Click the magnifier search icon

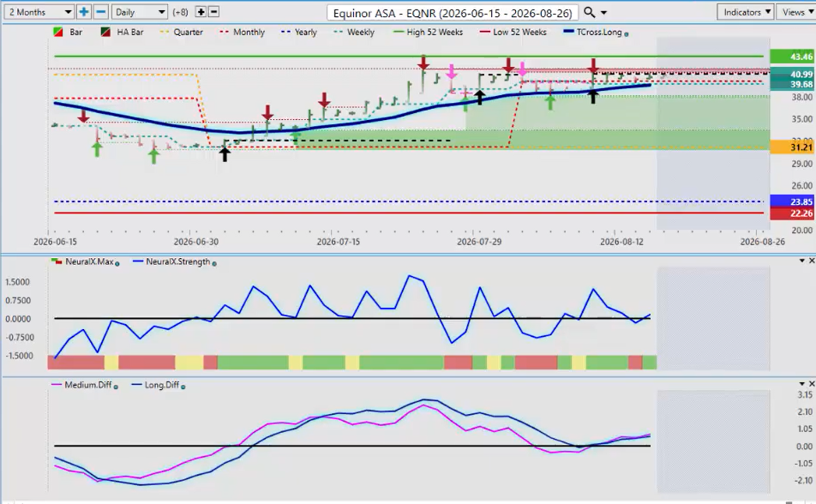coord(589,12)
